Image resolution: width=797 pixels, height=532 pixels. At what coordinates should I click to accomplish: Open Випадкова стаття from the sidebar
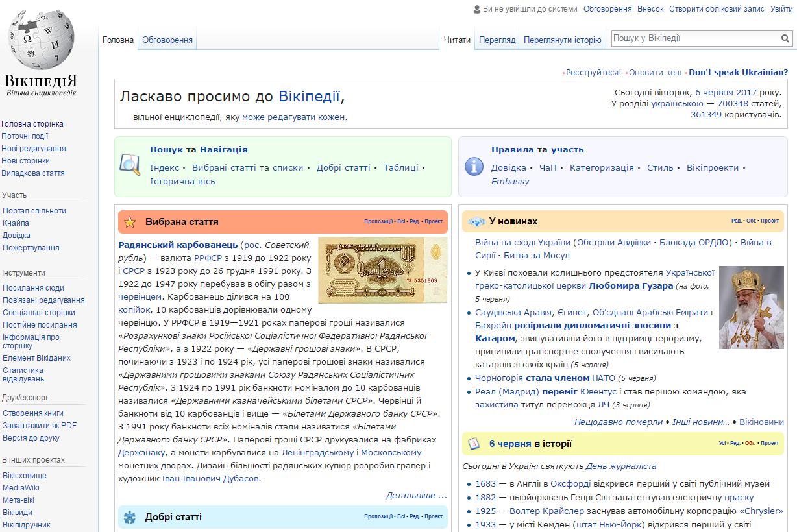32,173
